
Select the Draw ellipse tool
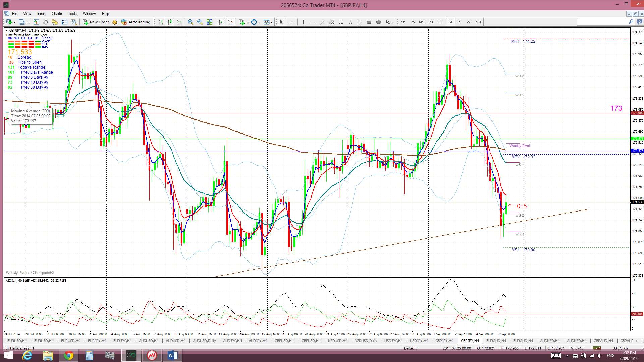coord(378,22)
